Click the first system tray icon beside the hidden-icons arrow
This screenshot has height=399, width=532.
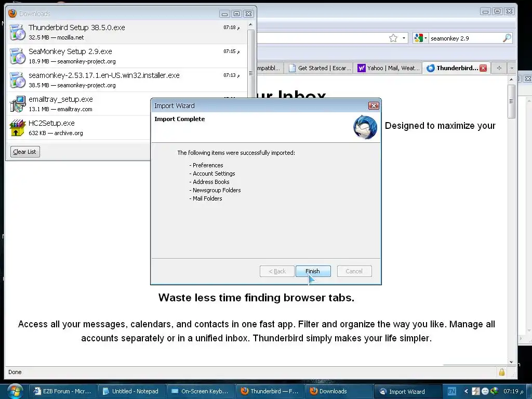coord(476,391)
